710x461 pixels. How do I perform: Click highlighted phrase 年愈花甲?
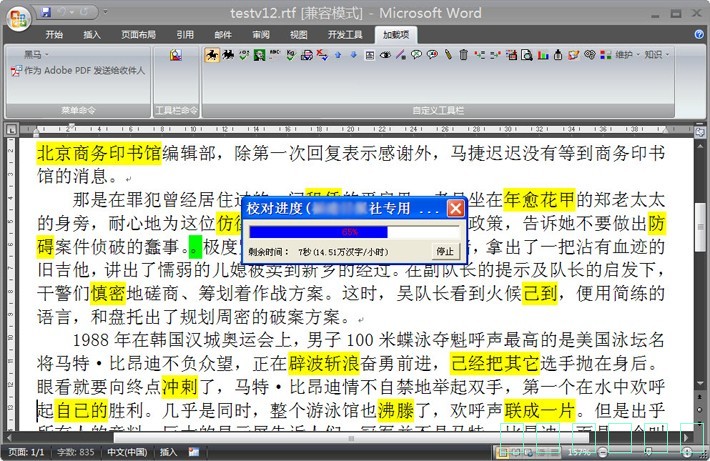539,200
